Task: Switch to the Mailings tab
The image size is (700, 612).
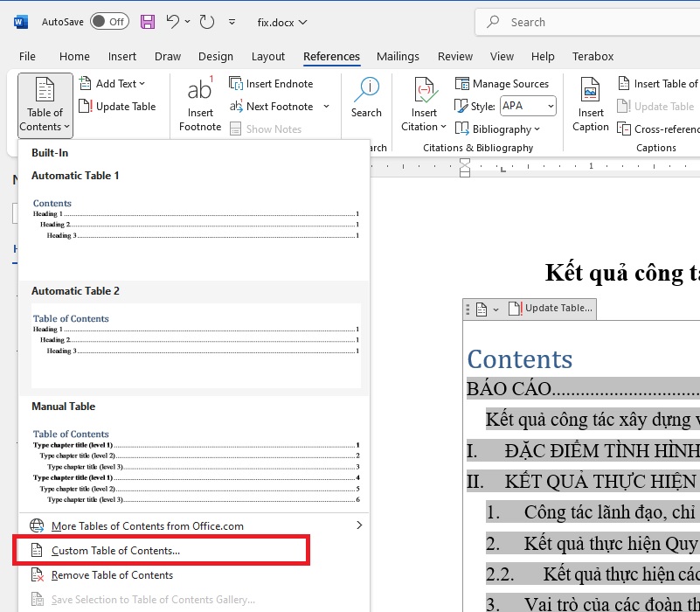Action: coord(398,56)
